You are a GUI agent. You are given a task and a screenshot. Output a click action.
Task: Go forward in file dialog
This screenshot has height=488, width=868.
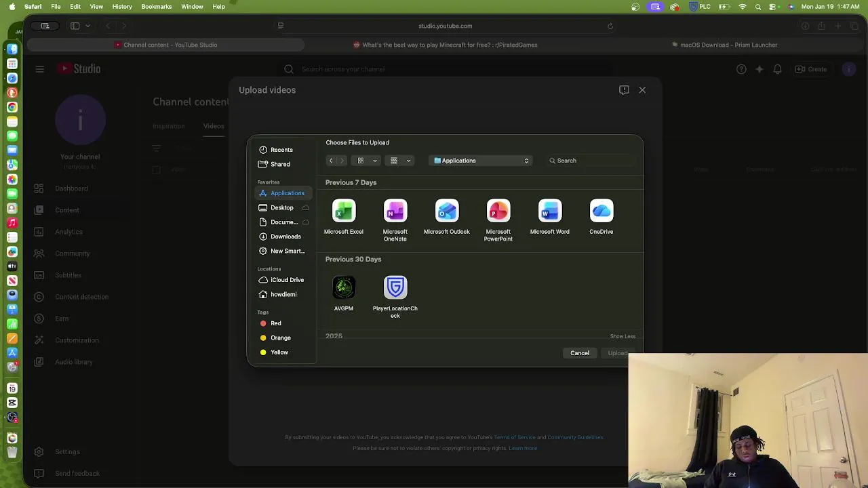[342, 161]
